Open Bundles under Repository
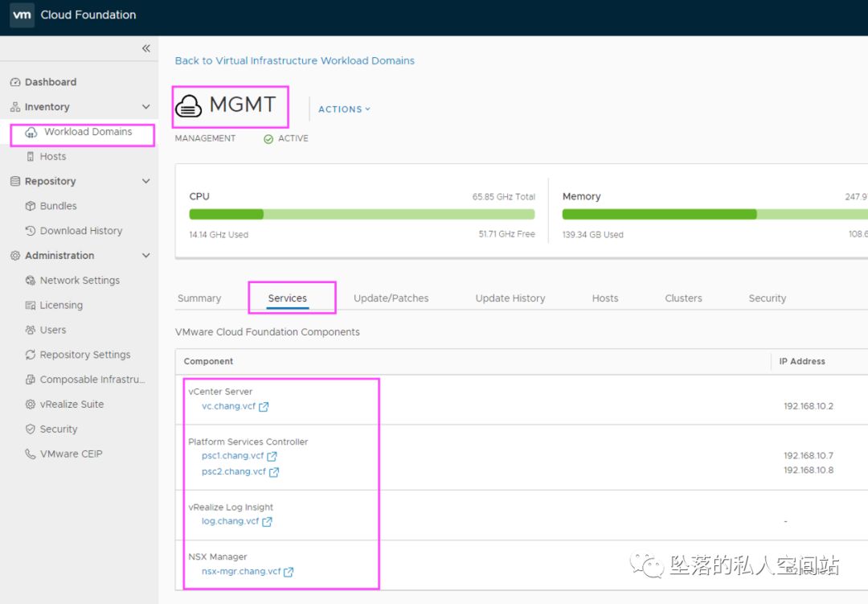 pos(58,206)
